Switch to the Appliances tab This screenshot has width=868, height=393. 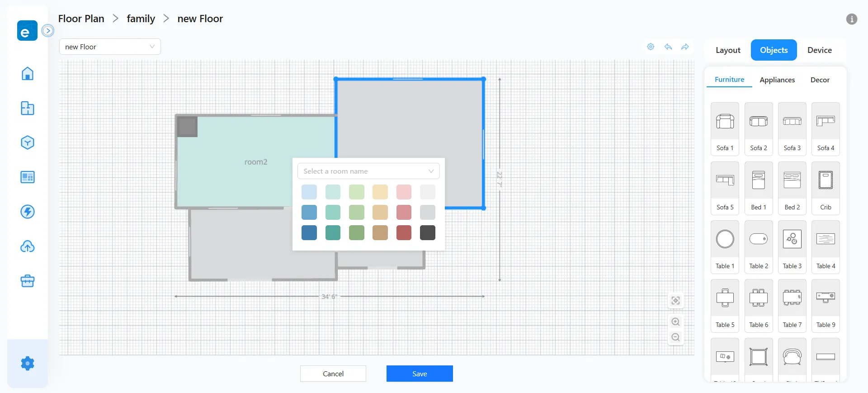777,80
